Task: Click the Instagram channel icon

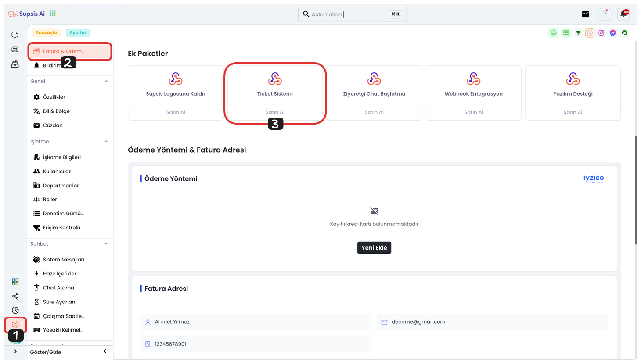Action: [601, 33]
